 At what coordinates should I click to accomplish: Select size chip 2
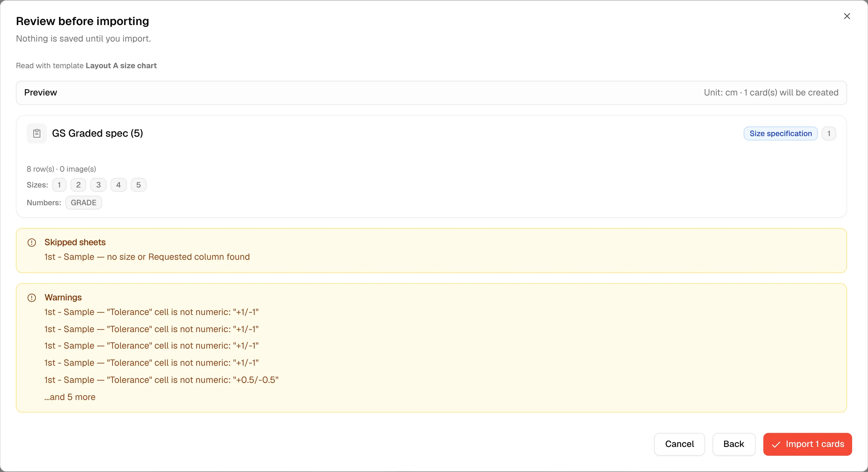pyautogui.click(x=78, y=185)
